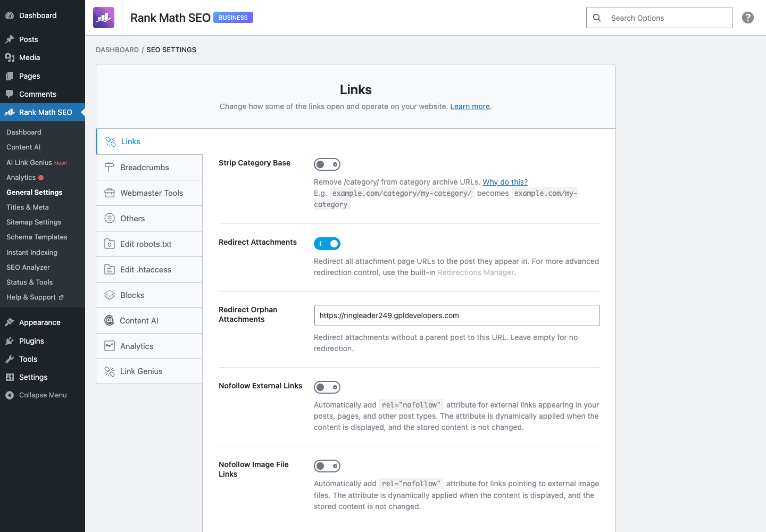
Task: Open the Redirections Manager link
Action: pos(476,272)
